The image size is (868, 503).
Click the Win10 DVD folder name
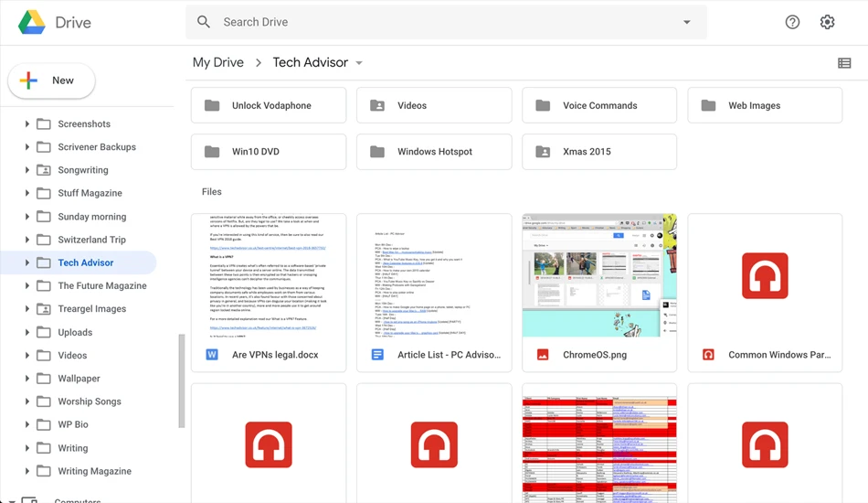(255, 152)
